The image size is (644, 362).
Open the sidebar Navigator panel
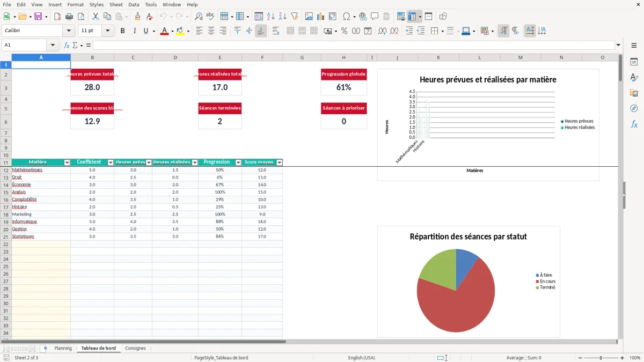634,108
